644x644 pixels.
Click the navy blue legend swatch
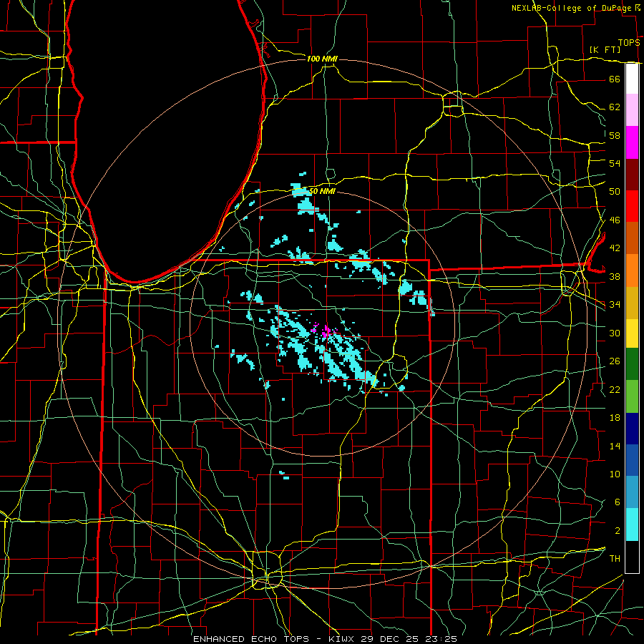coord(632,429)
